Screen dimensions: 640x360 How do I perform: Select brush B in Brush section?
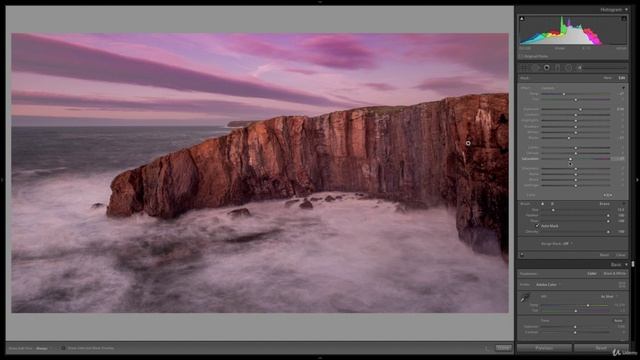point(552,204)
